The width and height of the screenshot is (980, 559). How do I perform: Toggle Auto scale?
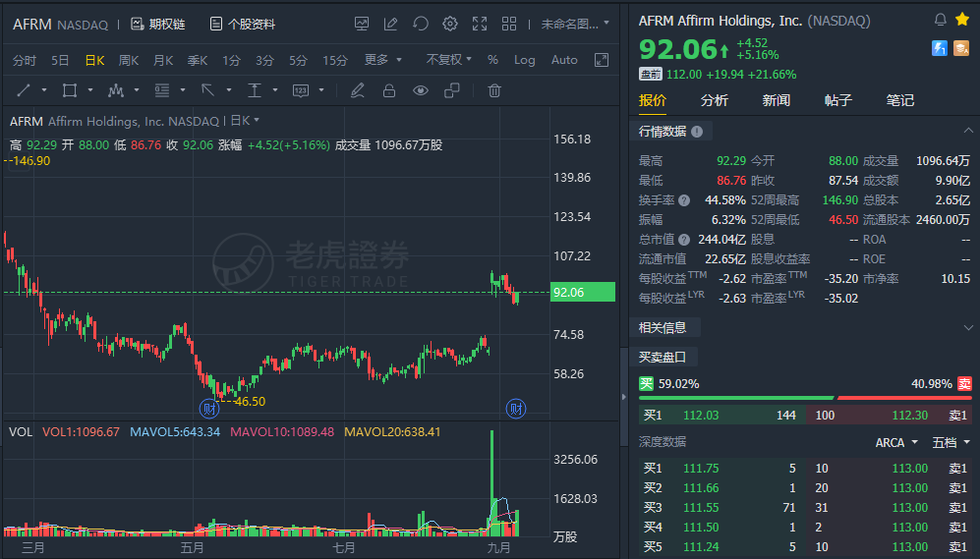(x=564, y=60)
